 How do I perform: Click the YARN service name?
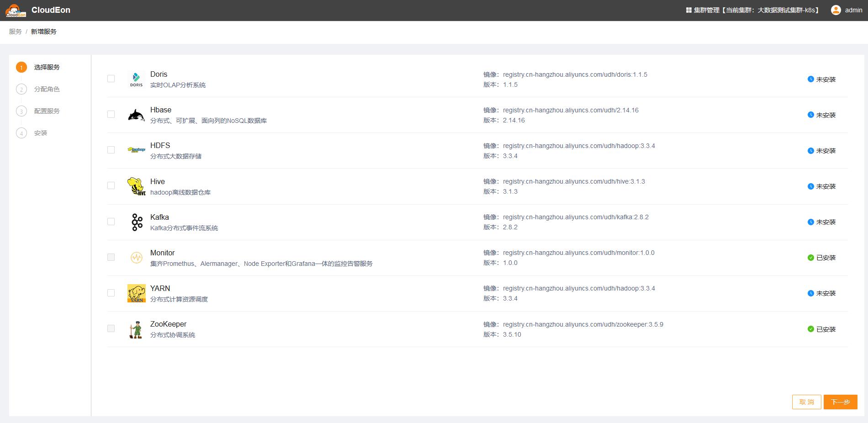click(160, 288)
